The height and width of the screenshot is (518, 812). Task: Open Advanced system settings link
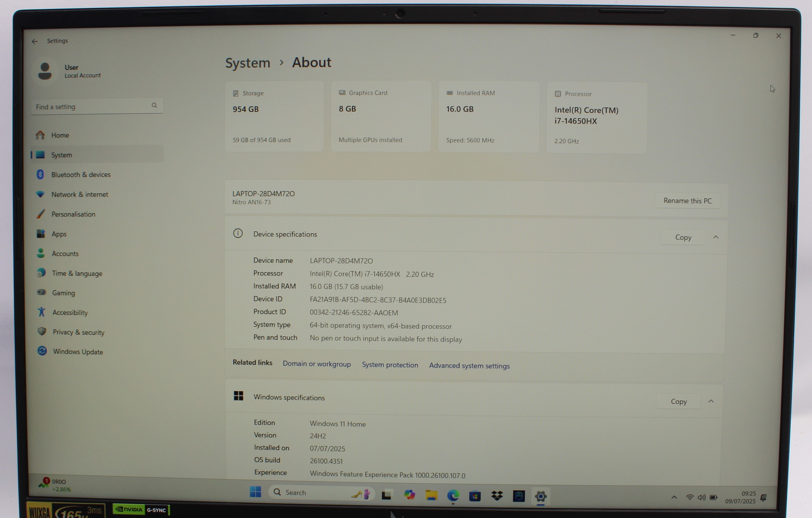click(469, 366)
